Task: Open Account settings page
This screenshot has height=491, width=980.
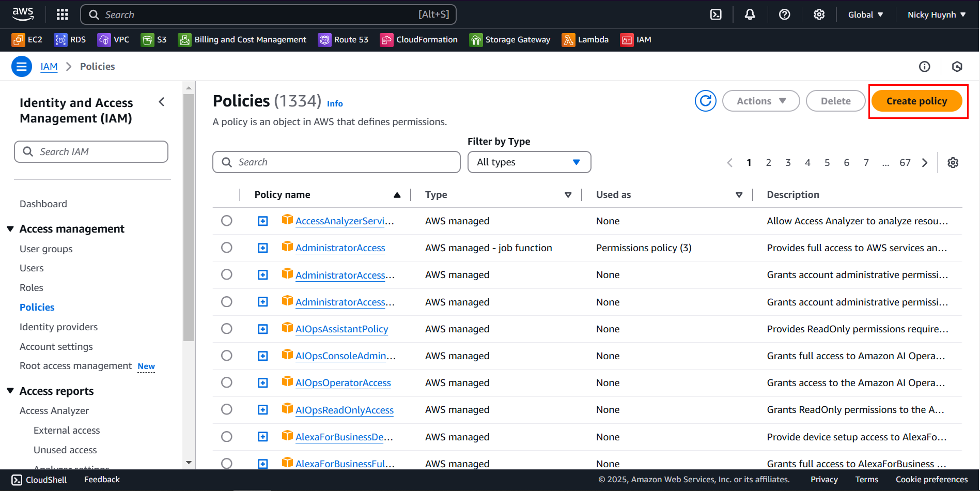Action: [56, 347]
